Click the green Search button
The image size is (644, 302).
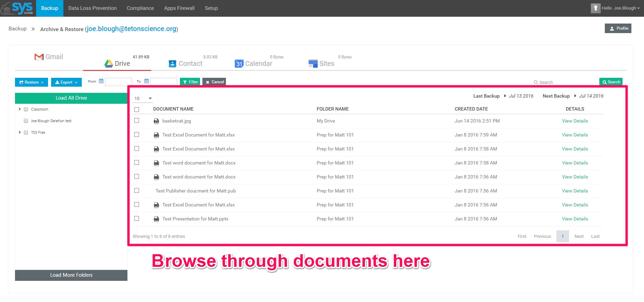pyautogui.click(x=611, y=82)
